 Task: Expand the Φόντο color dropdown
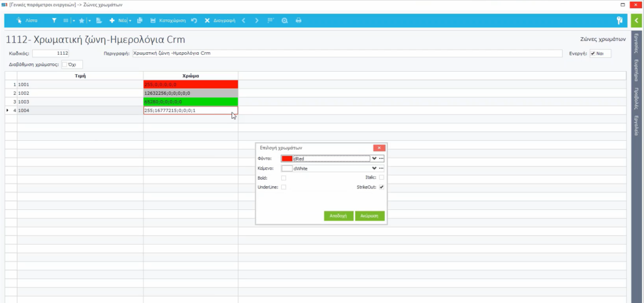click(374, 158)
